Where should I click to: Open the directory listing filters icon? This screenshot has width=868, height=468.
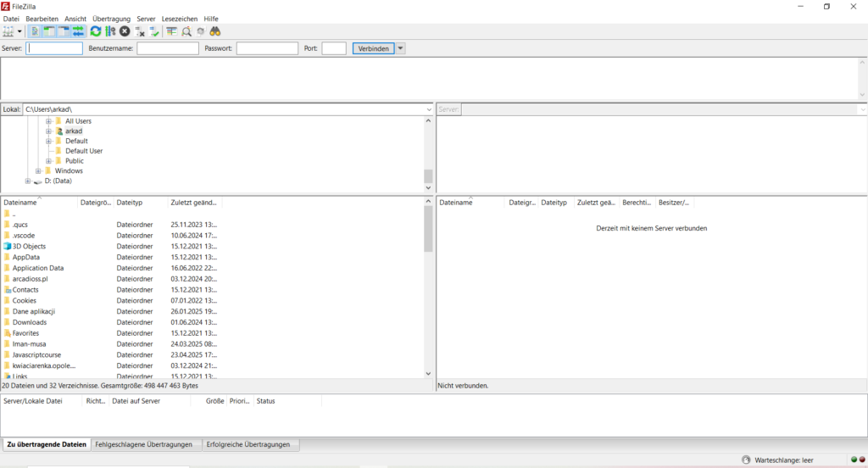171,31
